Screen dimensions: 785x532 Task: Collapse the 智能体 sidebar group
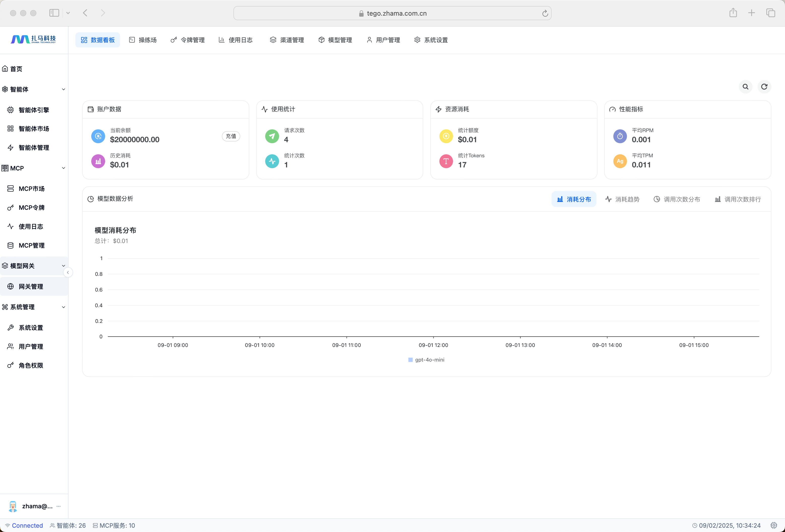(63, 89)
